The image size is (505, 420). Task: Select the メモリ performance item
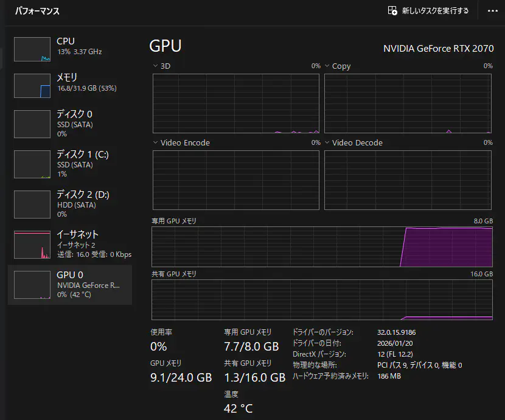[x=70, y=85]
